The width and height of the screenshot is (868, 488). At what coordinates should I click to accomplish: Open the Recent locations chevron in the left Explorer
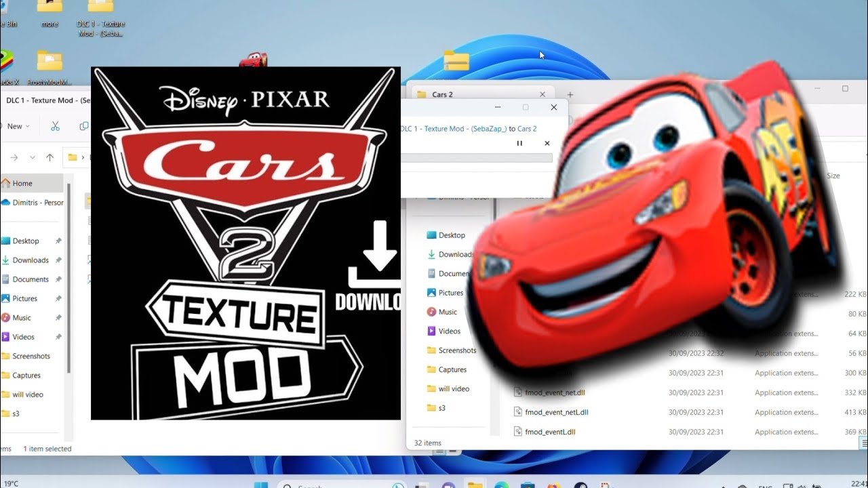32,157
